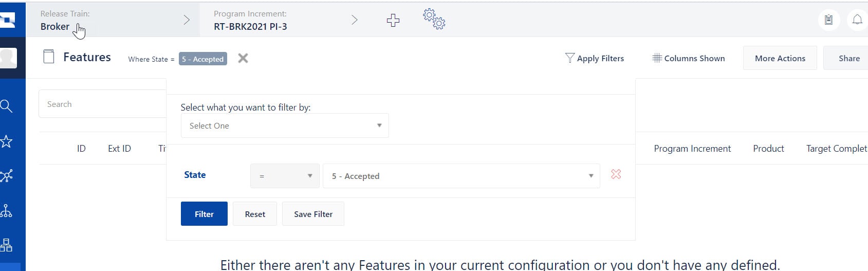
Task: Open the Select One filter dropdown
Action: tap(285, 125)
